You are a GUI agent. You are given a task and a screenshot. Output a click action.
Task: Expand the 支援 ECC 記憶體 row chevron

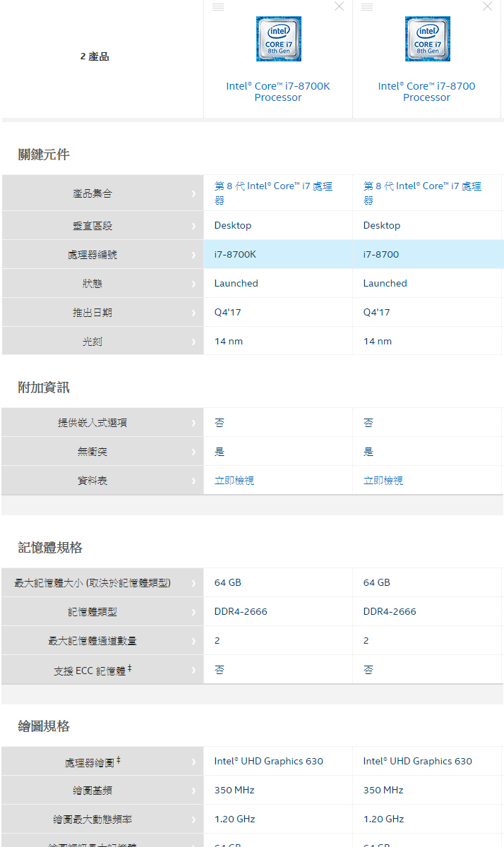point(193,670)
